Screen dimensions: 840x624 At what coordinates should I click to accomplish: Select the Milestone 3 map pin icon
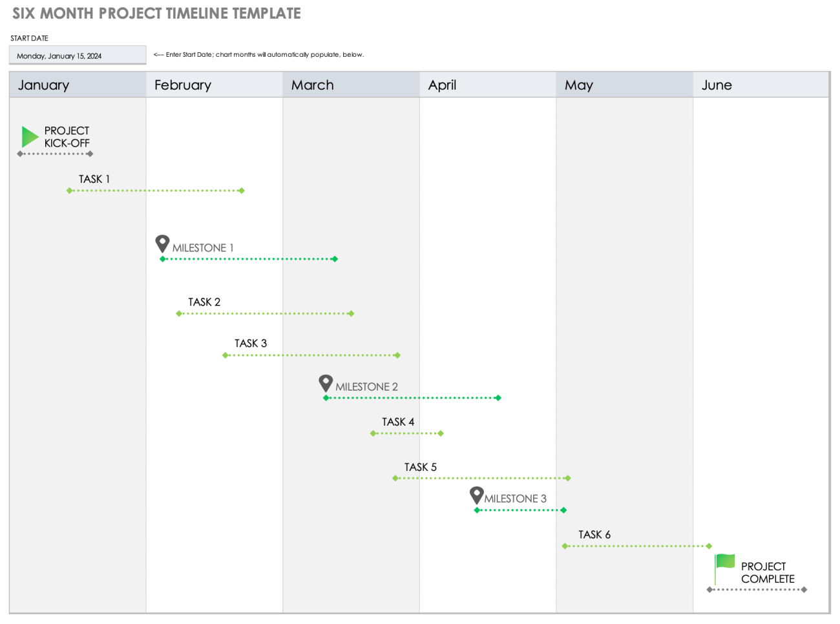tap(476, 495)
